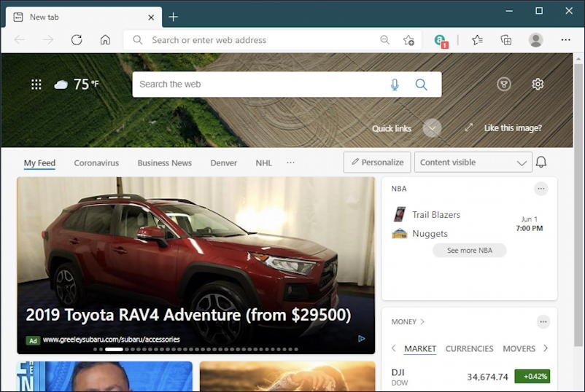Viewport: 585px width, 392px height.
Task: Click the expand image arrow icon
Action: tap(468, 128)
